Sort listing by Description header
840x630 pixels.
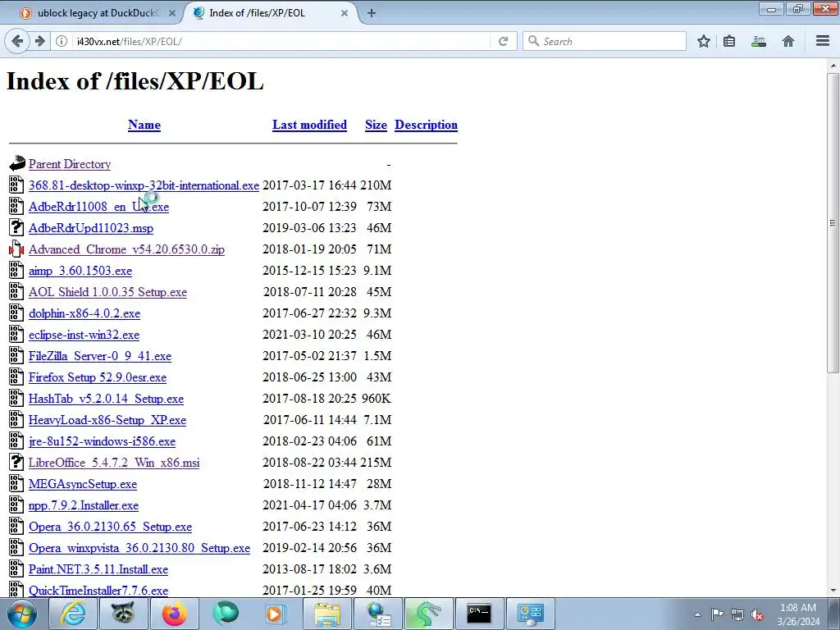pos(426,125)
